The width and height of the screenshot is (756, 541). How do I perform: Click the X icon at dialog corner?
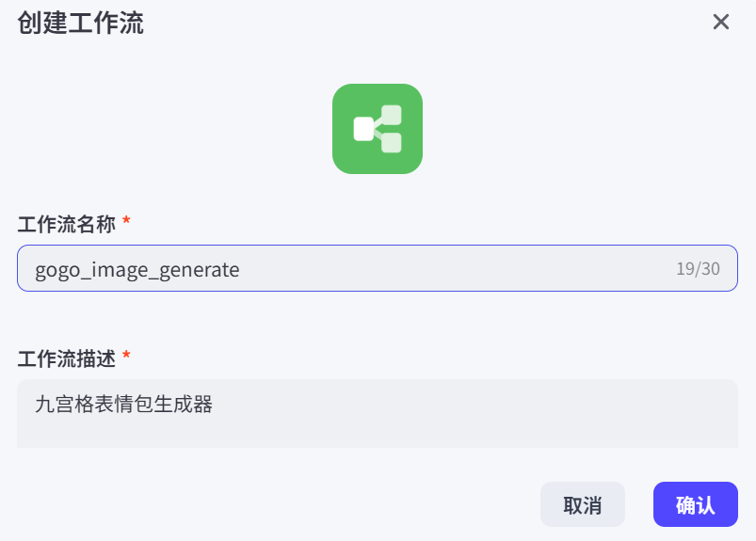[721, 23]
